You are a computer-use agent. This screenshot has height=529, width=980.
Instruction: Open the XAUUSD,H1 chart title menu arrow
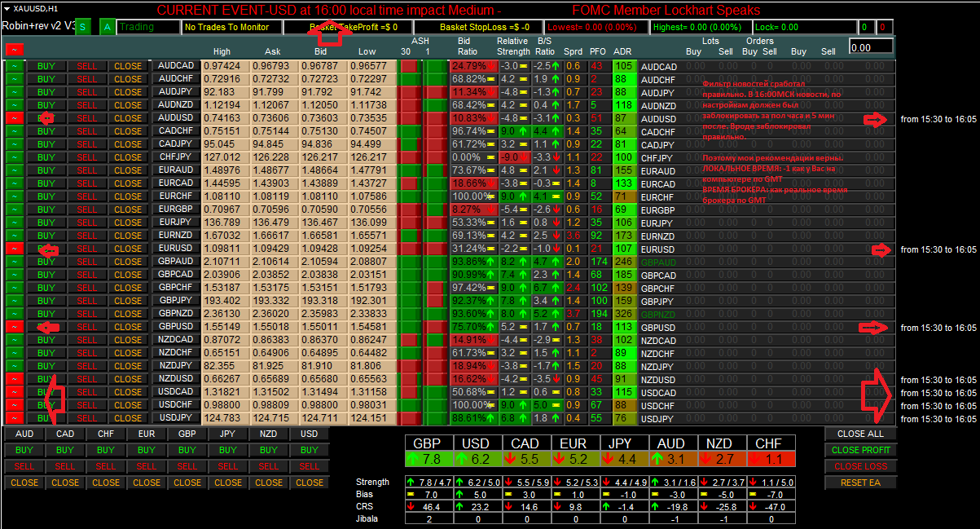point(7,8)
